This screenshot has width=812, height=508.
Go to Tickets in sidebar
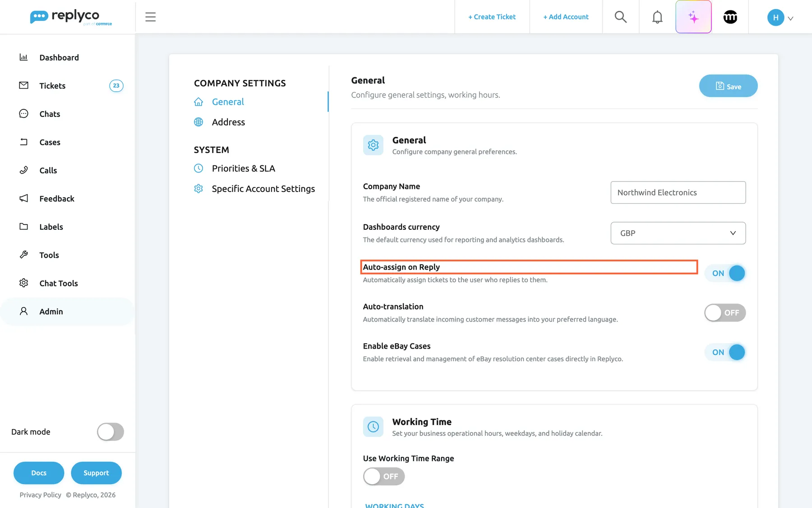click(52, 86)
